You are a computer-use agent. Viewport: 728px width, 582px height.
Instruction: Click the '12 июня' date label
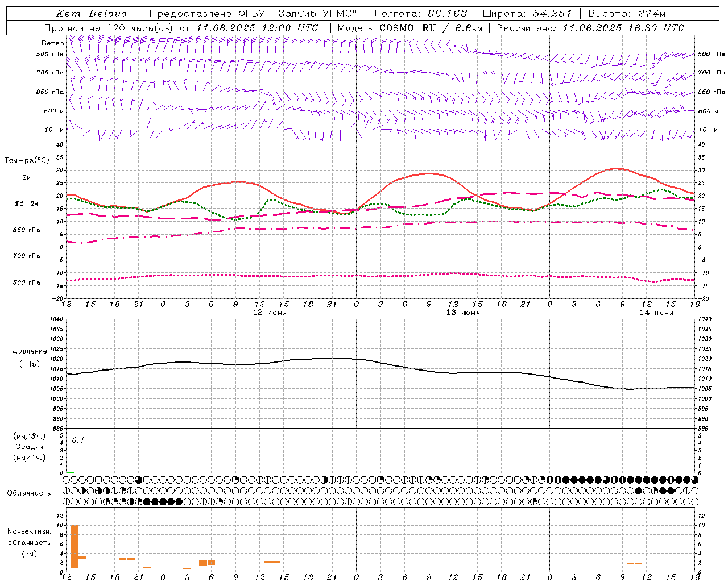[270, 313]
